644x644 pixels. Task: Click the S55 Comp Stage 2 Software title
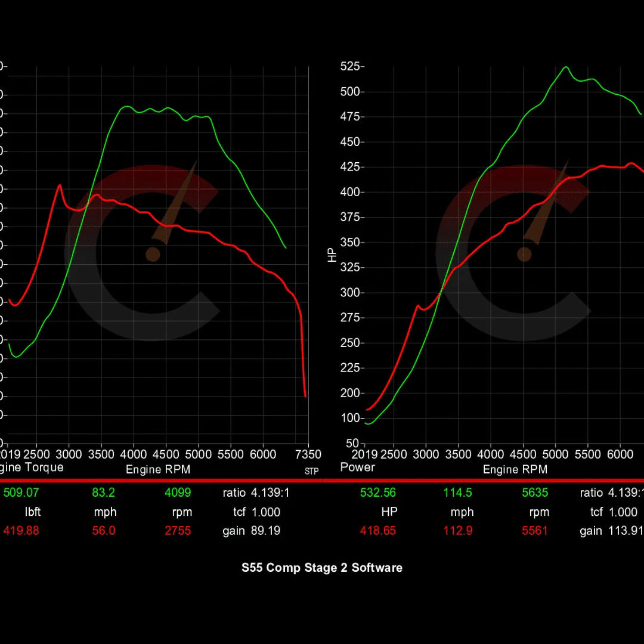pos(322,568)
